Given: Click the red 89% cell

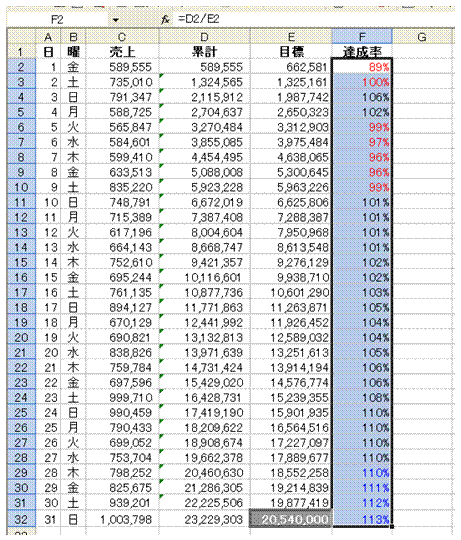Looking at the screenshot, I should [362, 67].
